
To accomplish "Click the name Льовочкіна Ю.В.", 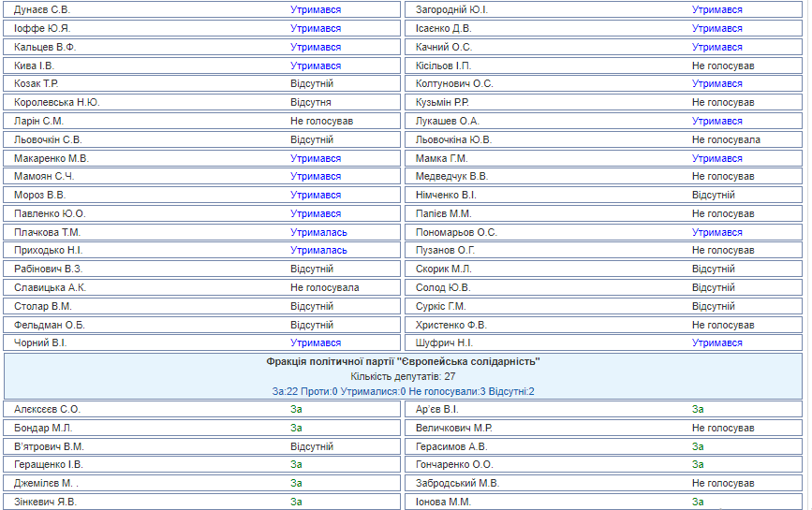I will 454,139.
